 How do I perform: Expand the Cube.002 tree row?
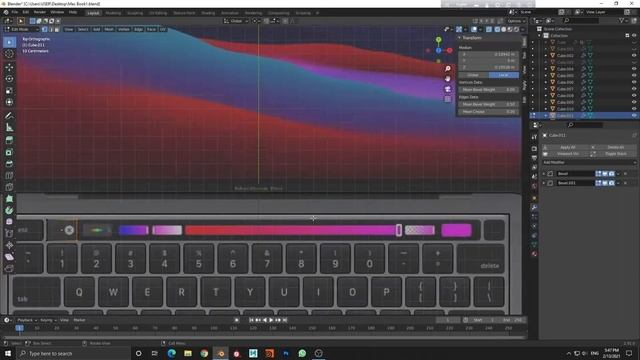pyautogui.click(x=546, y=56)
